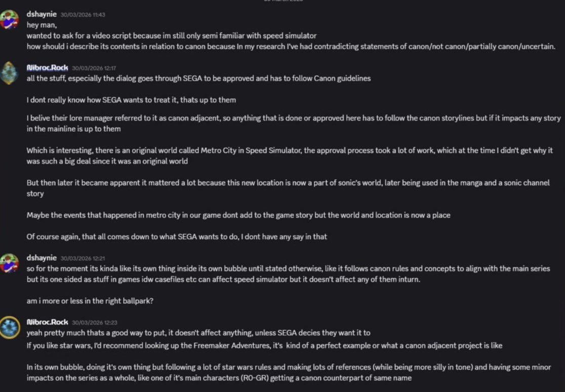Select the "right ballpark?" question message
This screenshot has height=392, width=565.
point(90,301)
